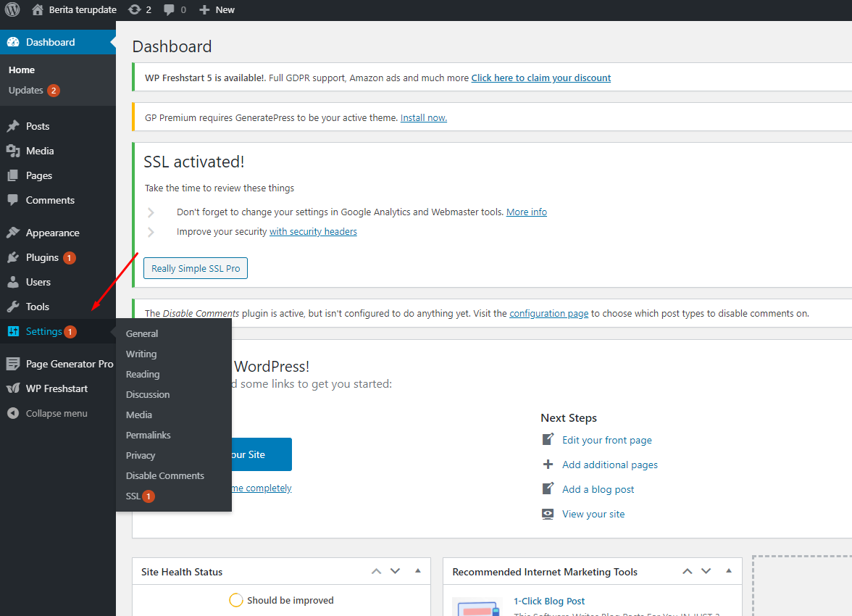Open the Disable Comments configuration page link
852x616 pixels.
[548, 313]
